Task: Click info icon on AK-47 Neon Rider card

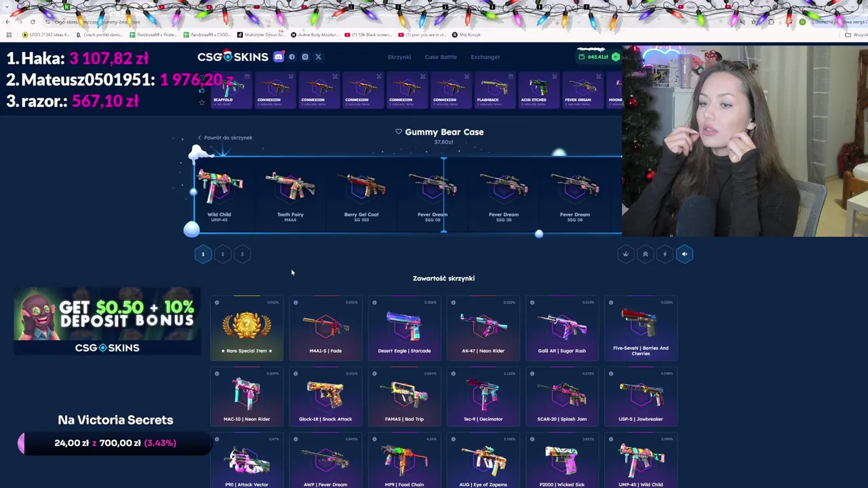Action: click(453, 303)
